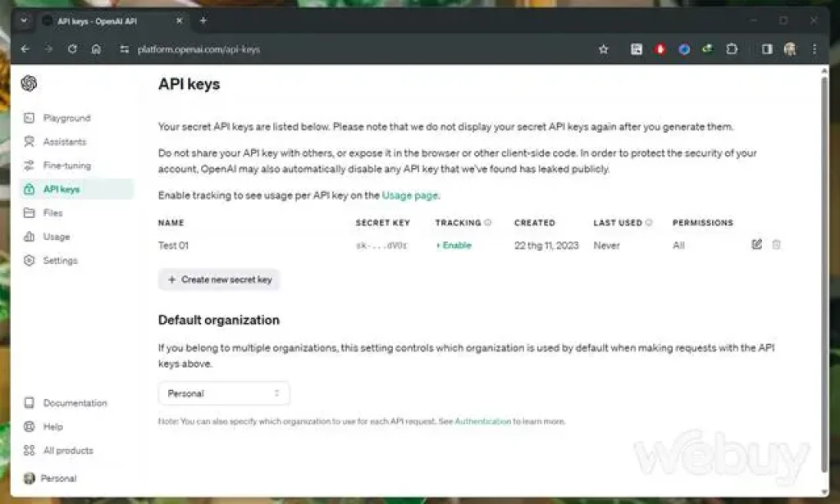Screen dimensions: 840x504
Task: Open the Authentication link in the note
Action: [x=482, y=421]
